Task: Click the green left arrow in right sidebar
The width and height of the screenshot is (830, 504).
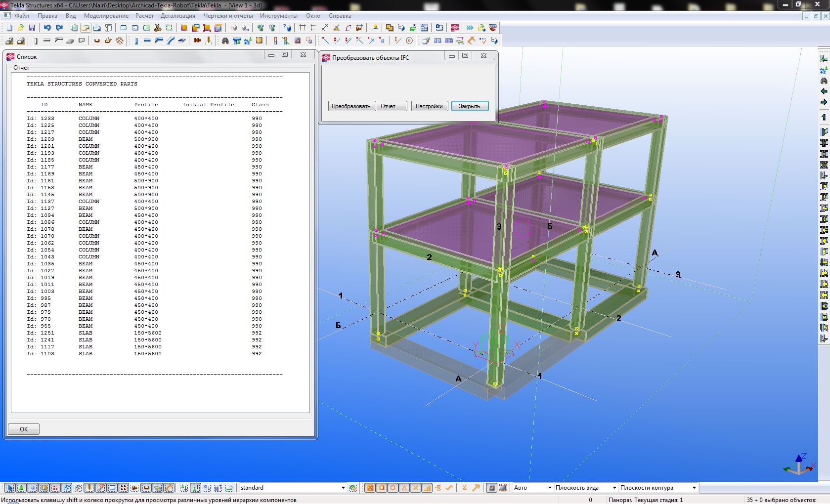Action: click(824, 91)
